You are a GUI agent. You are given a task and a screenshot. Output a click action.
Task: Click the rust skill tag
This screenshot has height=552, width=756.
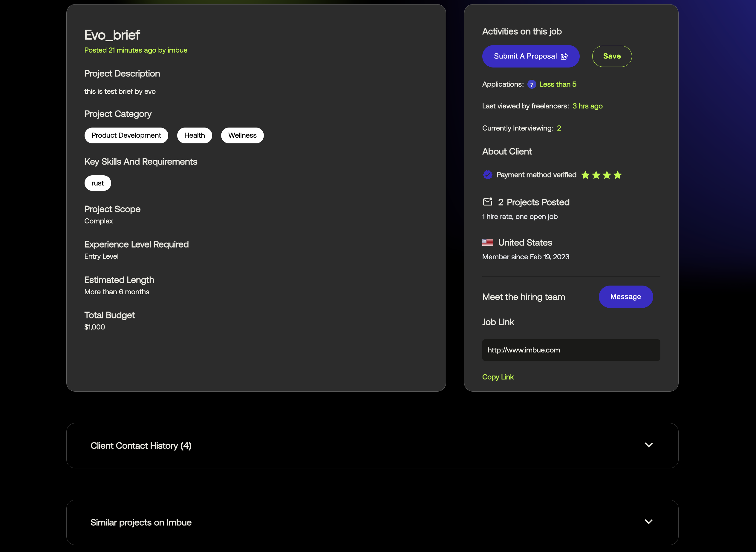97,183
